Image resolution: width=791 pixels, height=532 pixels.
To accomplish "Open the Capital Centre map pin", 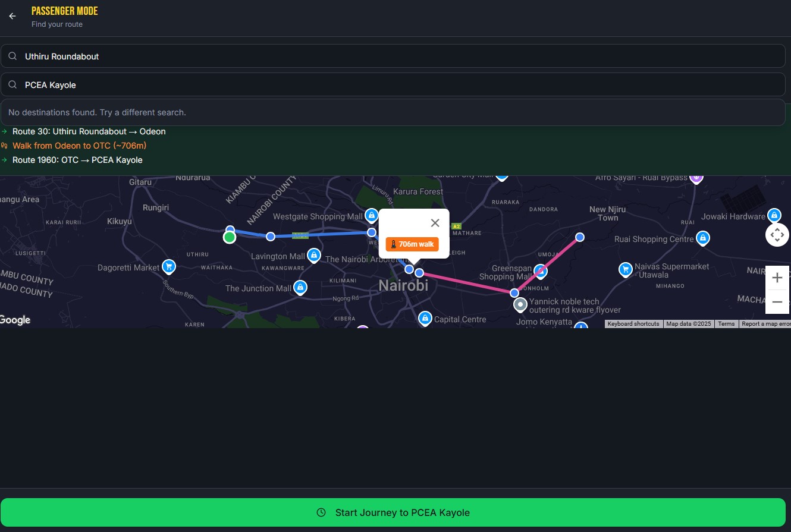I will point(425,318).
